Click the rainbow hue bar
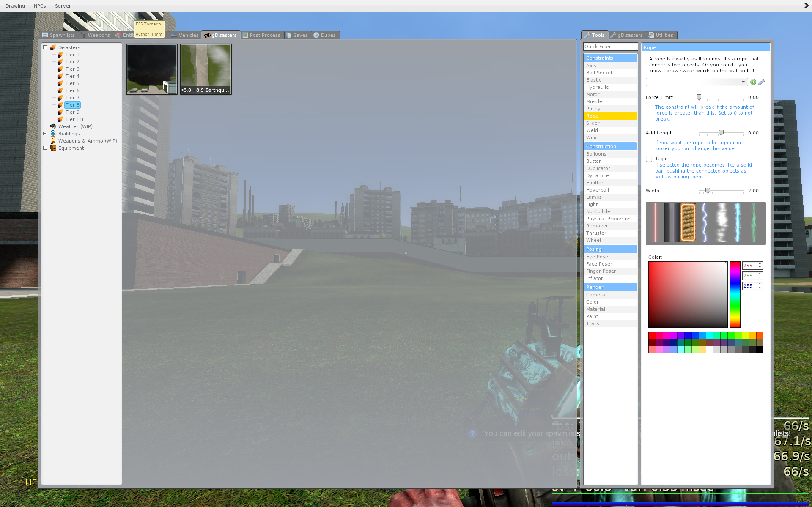The image size is (812, 507). [x=735, y=294]
